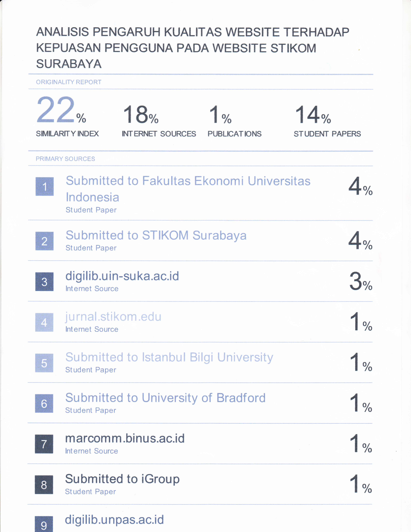This screenshot has width=411, height=532.
Task: Click the number 2 source badge
Action: [x=44, y=241]
